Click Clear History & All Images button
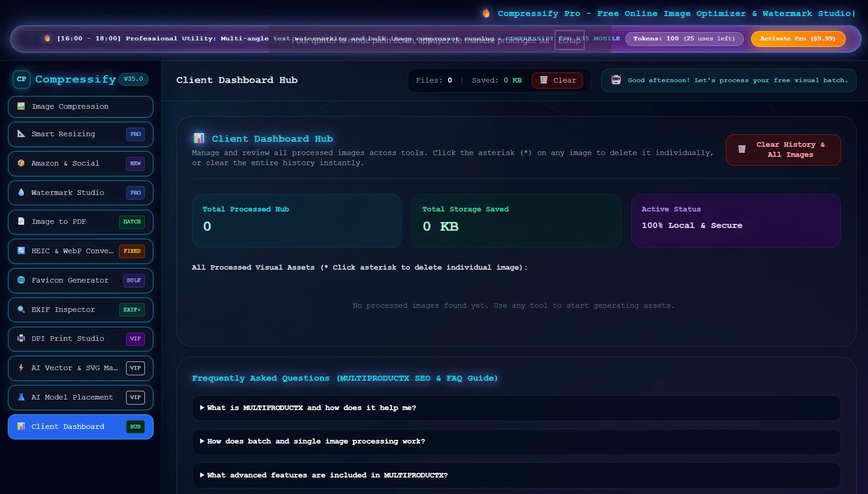This screenshot has width=868, height=494. (x=783, y=150)
